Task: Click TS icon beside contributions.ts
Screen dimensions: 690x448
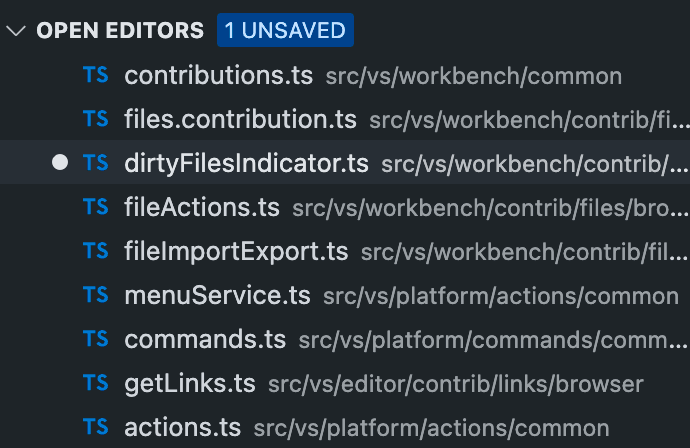Action: click(96, 76)
